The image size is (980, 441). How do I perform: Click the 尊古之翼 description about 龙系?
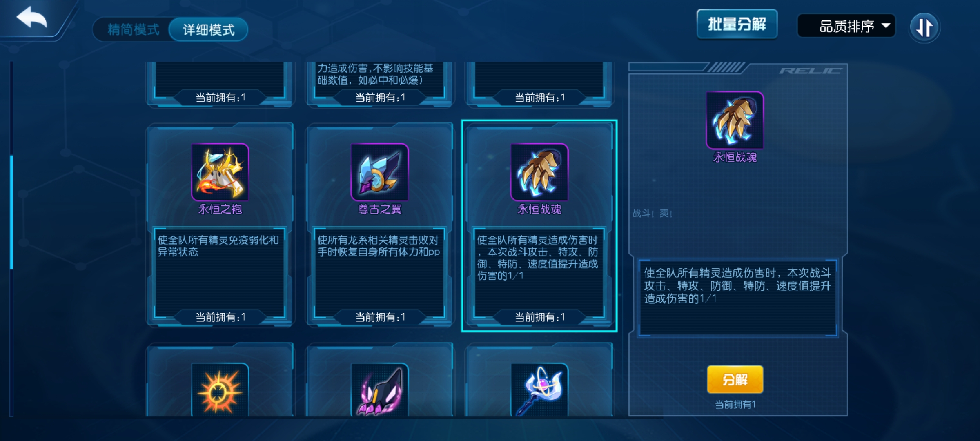pyautogui.click(x=379, y=246)
